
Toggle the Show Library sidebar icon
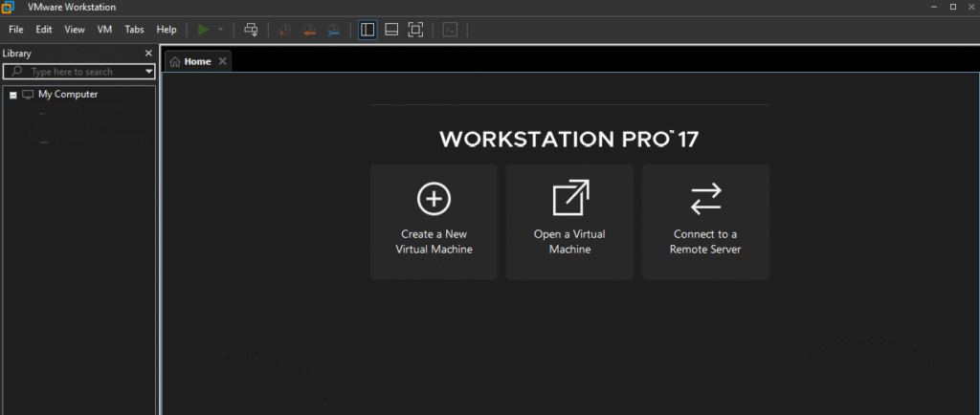(x=367, y=30)
